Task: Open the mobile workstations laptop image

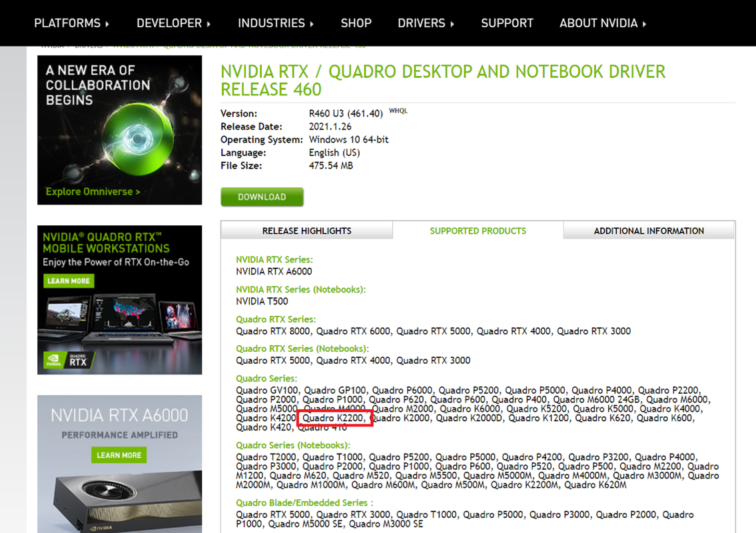Action: coord(121,320)
